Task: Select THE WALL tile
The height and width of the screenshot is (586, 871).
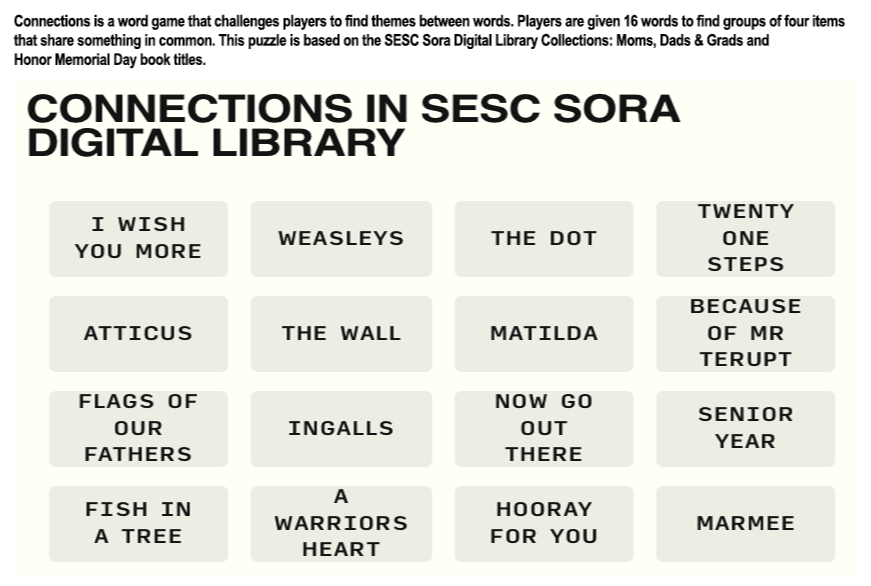Action: coord(341,334)
